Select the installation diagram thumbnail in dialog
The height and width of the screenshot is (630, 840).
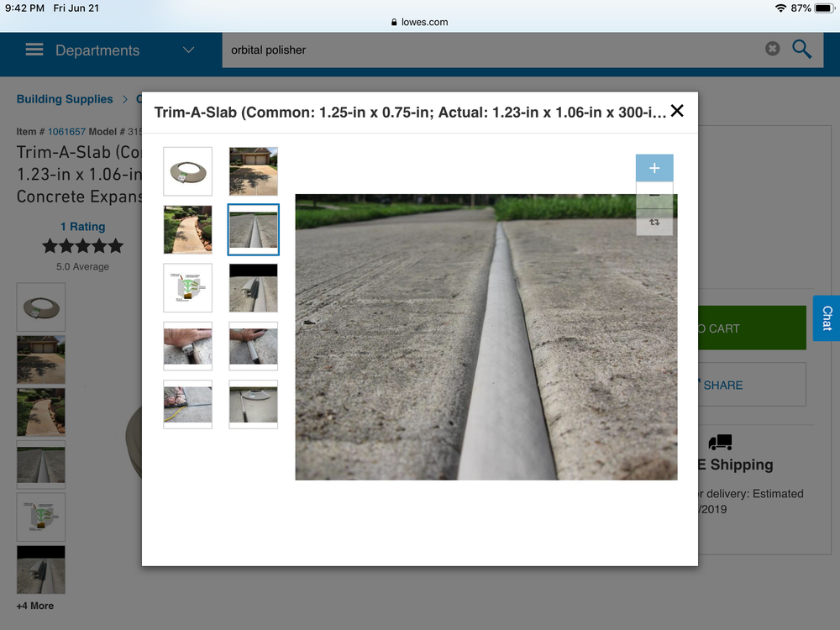click(x=187, y=287)
